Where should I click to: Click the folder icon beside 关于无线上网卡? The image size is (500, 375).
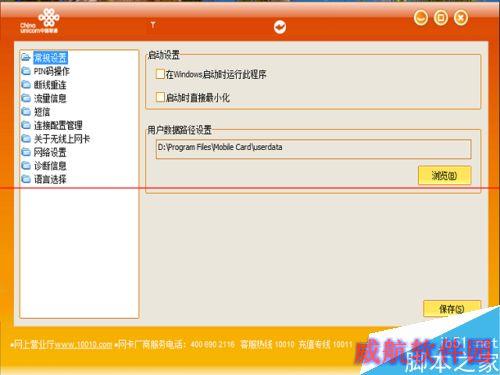coord(26,139)
